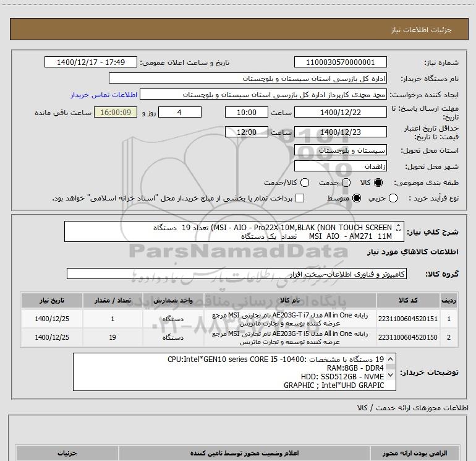Screen dimensions: 476x461
Task: Click the deadline time field 10:00
Action: coord(247,112)
